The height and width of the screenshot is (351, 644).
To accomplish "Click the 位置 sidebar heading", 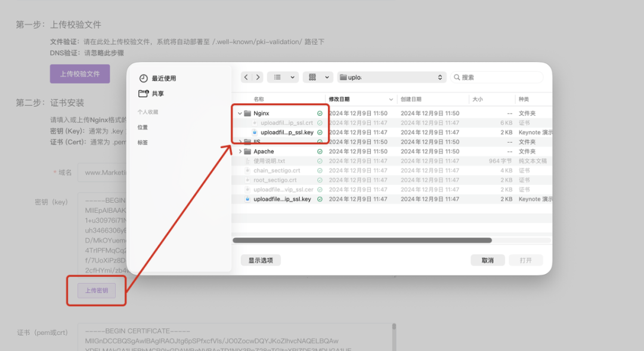I will [143, 127].
